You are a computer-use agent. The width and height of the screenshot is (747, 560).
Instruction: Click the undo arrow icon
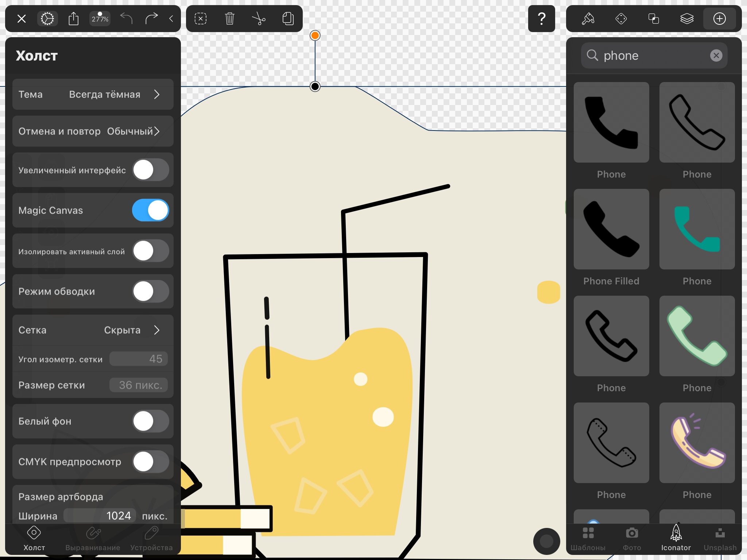pos(126,18)
